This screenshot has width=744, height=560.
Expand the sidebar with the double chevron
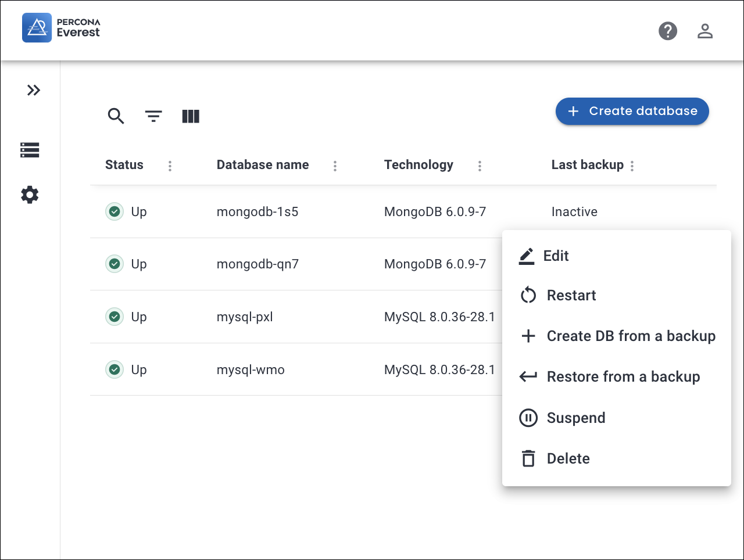click(34, 90)
